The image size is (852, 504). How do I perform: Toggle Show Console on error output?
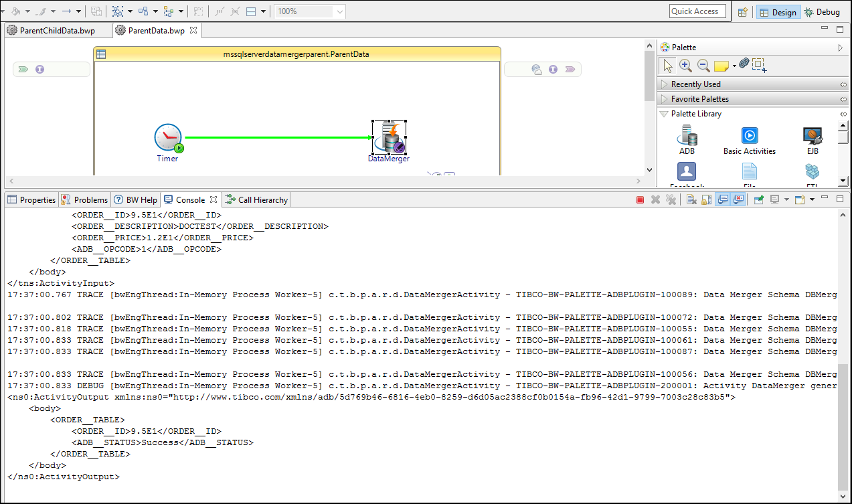click(x=738, y=199)
